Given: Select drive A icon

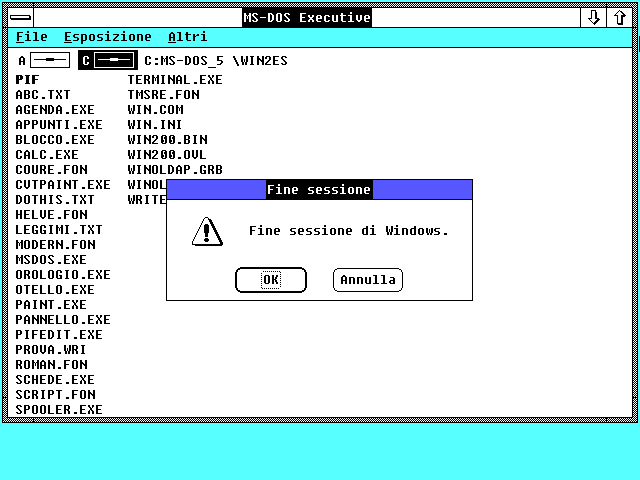Looking at the screenshot, I should coord(44,60).
